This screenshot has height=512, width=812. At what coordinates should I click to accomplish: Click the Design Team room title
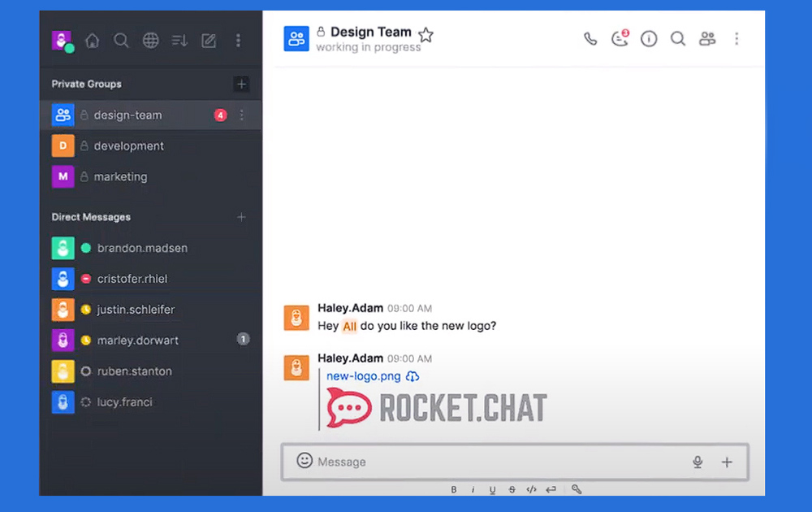pos(371,33)
